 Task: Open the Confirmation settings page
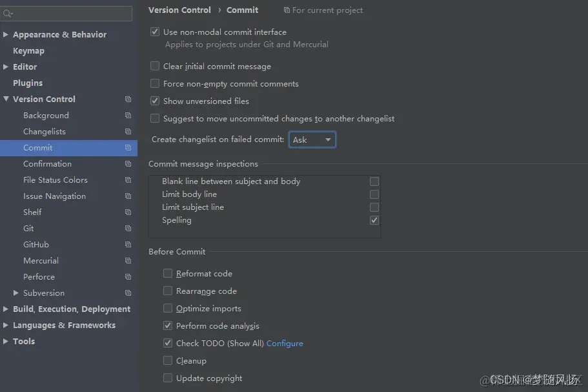click(x=47, y=164)
